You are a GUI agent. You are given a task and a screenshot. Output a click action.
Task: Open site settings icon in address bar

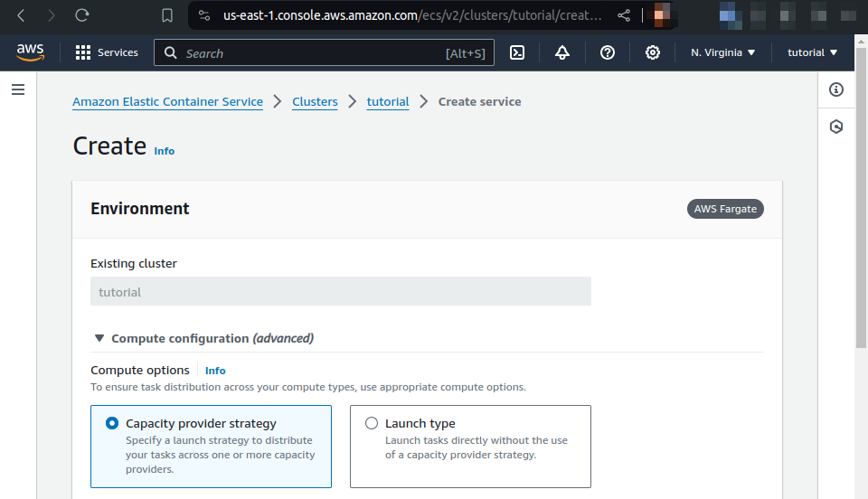pos(204,15)
